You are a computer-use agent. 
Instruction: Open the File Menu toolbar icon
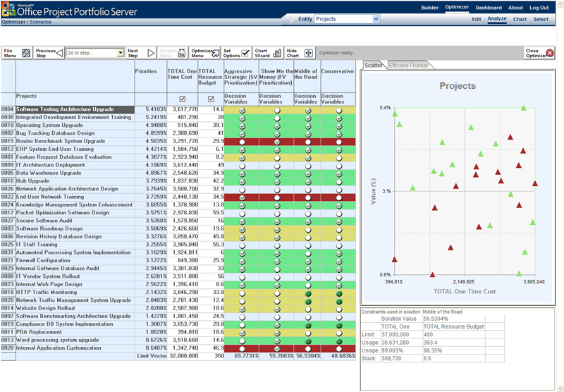(x=26, y=53)
